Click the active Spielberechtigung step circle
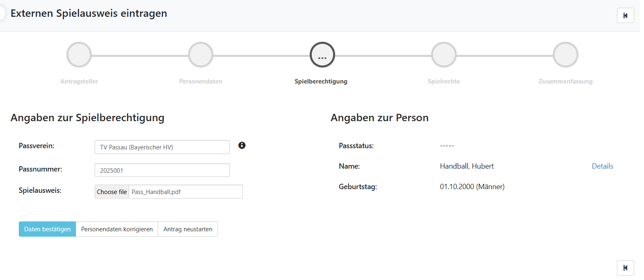The height and width of the screenshot is (280, 644). (322, 55)
